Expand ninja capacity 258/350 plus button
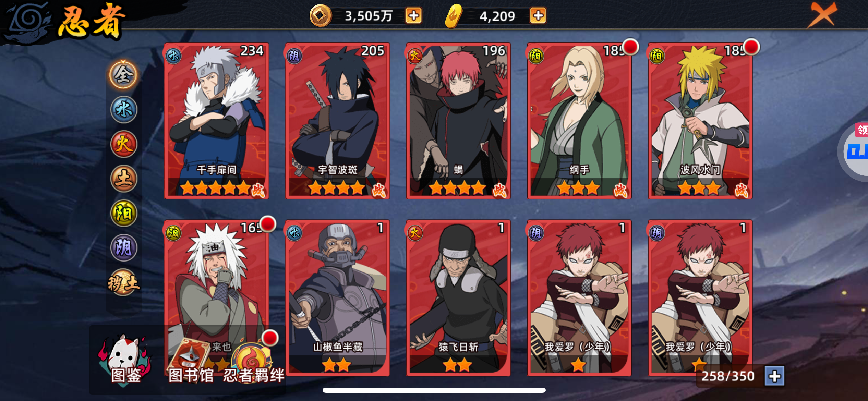The width and height of the screenshot is (868, 401). pyautogui.click(x=775, y=376)
